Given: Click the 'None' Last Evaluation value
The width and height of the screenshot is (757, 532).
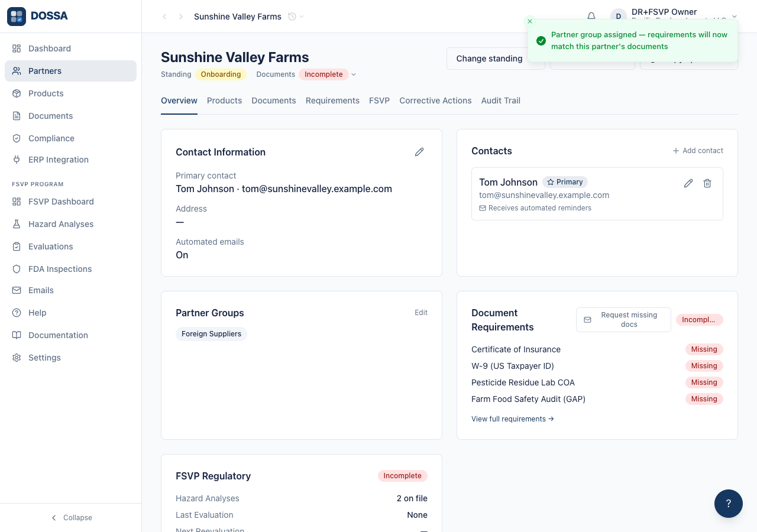Looking at the screenshot, I should 417,515.
